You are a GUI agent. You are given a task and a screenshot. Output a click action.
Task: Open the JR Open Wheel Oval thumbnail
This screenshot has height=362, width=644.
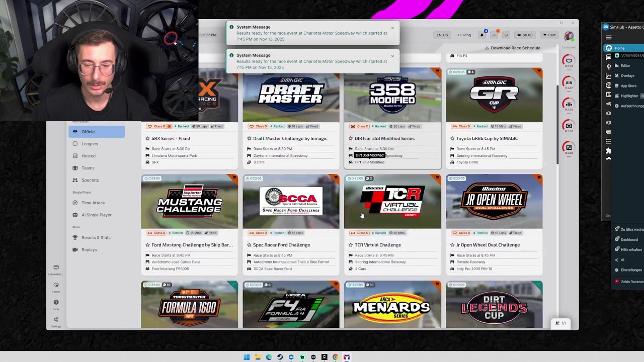pyautogui.click(x=494, y=202)
